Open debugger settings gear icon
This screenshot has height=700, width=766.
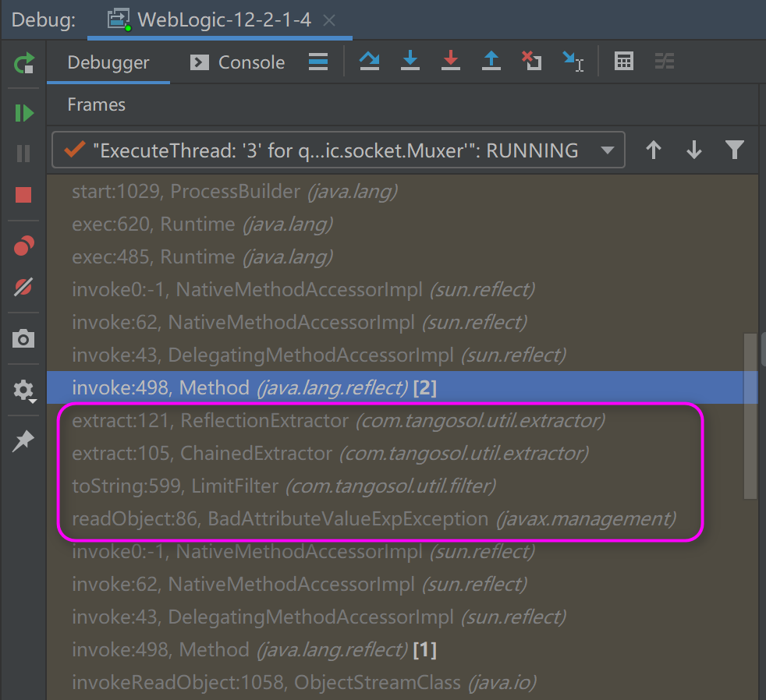point(23,391)
